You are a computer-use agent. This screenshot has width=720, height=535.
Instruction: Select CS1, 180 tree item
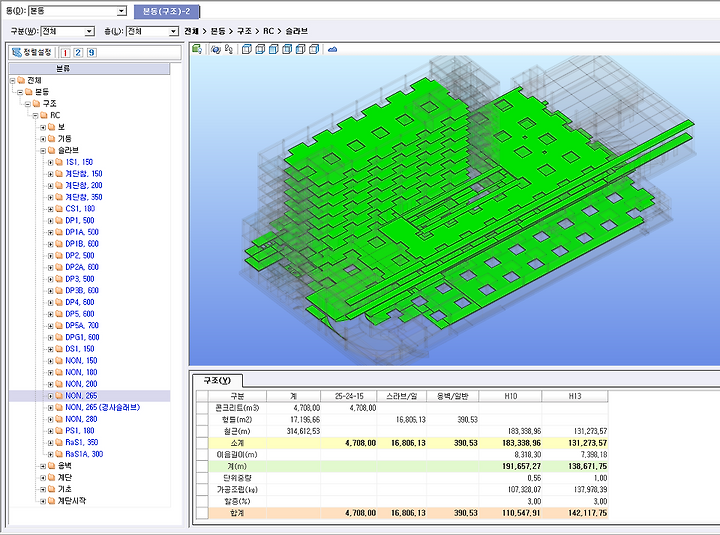[80, 209]
